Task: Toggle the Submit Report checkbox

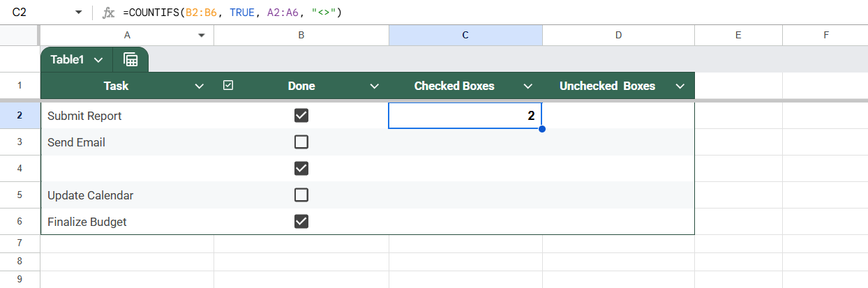Action: pyautogui.click(x=301, y=116)
